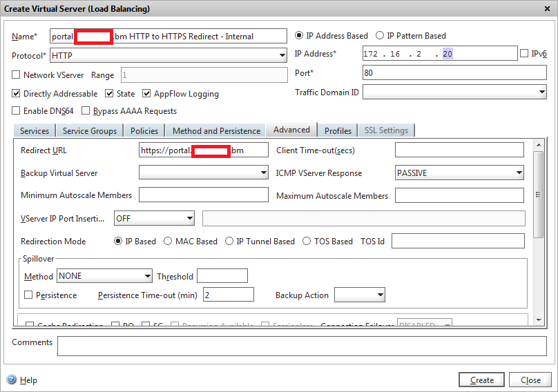This screenshot has height=392, width=558.
Task: Open the Help icon link
Action: (x=11, y=380)
